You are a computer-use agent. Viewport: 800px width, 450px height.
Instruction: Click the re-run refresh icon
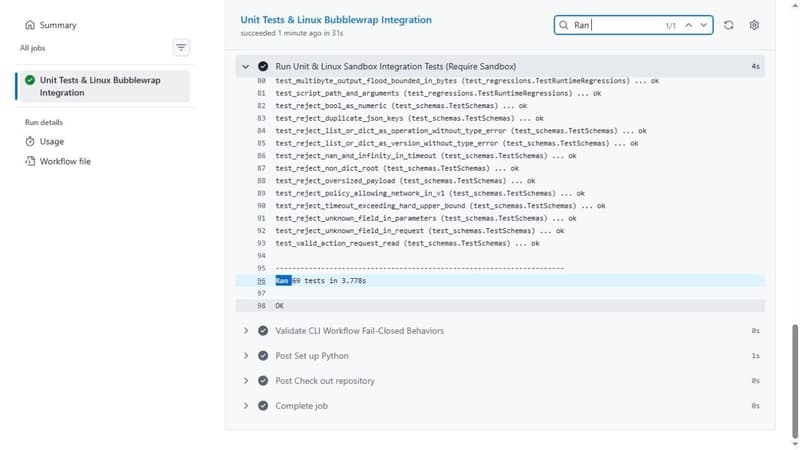[729, 25]
